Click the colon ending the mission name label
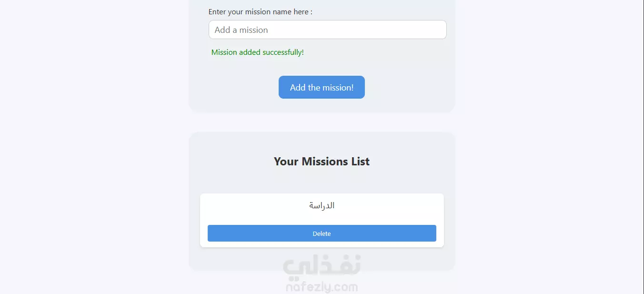Image resolution: width=644 pixels, height=294 pixels. [312, 12]
